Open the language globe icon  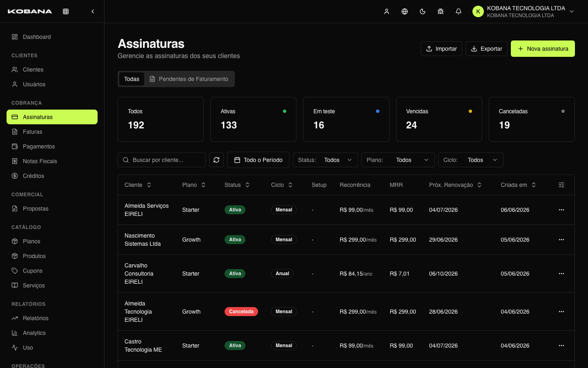[x=405, y=11]
